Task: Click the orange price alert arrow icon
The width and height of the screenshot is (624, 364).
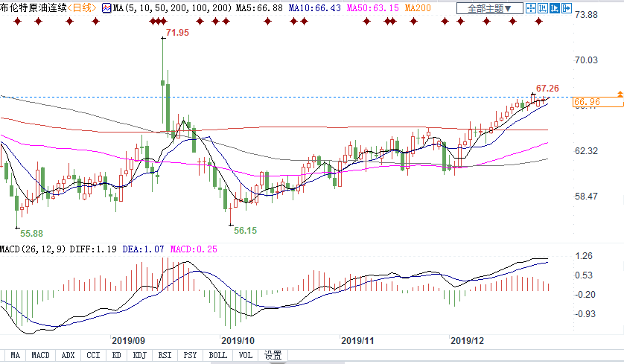Action: [x=619, y=95]
